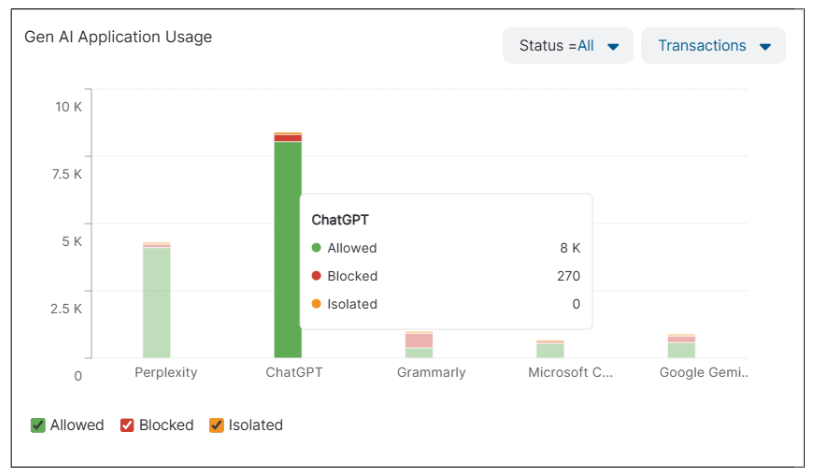This screenshot has height=475, width=814.
Task: Select the Google Gemini bar
Action: (x=681, y=347)
